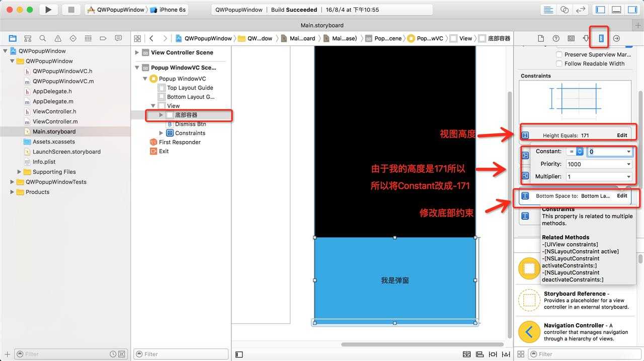Enable Preserve Superview Margins checkbox
Image resolution: width=644 pixels, height=361 pixels.
[x=559, y=54]
